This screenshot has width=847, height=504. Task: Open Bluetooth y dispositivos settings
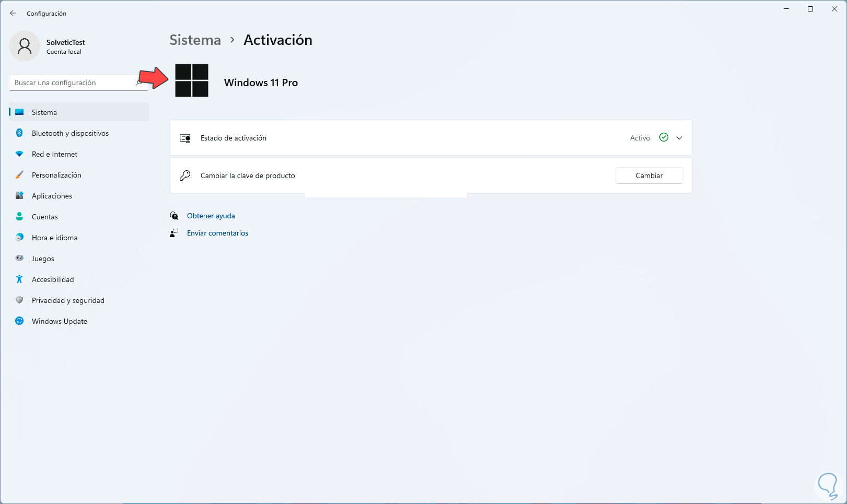(79, 133)
